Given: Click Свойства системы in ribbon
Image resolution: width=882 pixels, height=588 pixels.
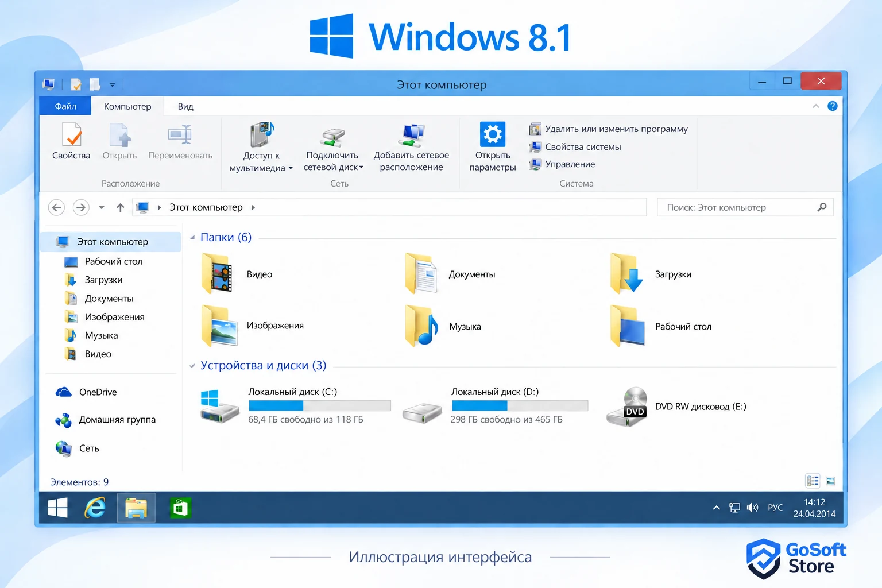Looking at the screenshot, I should 575,147.
